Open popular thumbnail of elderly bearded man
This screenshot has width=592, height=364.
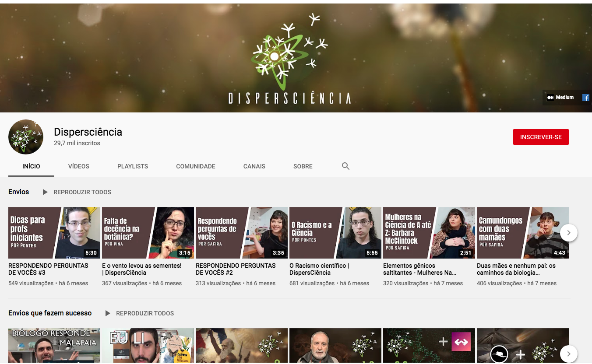335,346
